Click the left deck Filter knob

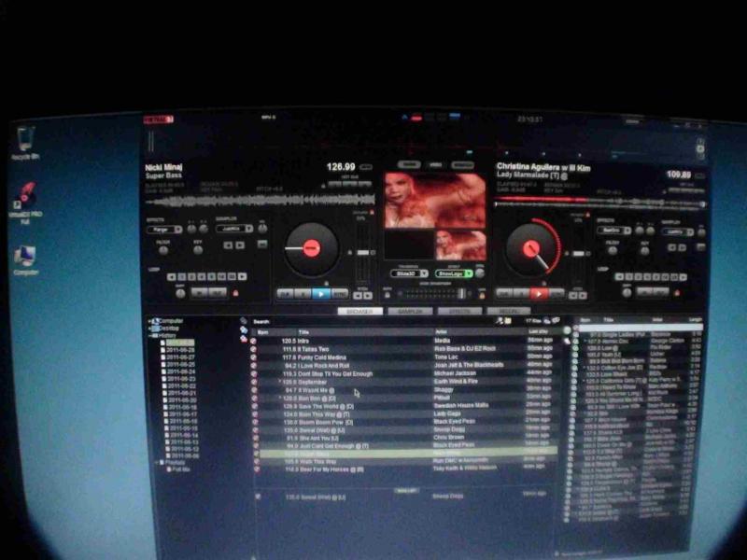[162, 250]
